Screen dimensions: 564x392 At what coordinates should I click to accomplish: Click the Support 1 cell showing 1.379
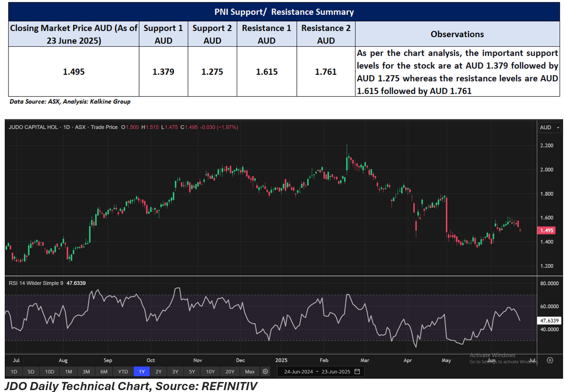point(163,71)
